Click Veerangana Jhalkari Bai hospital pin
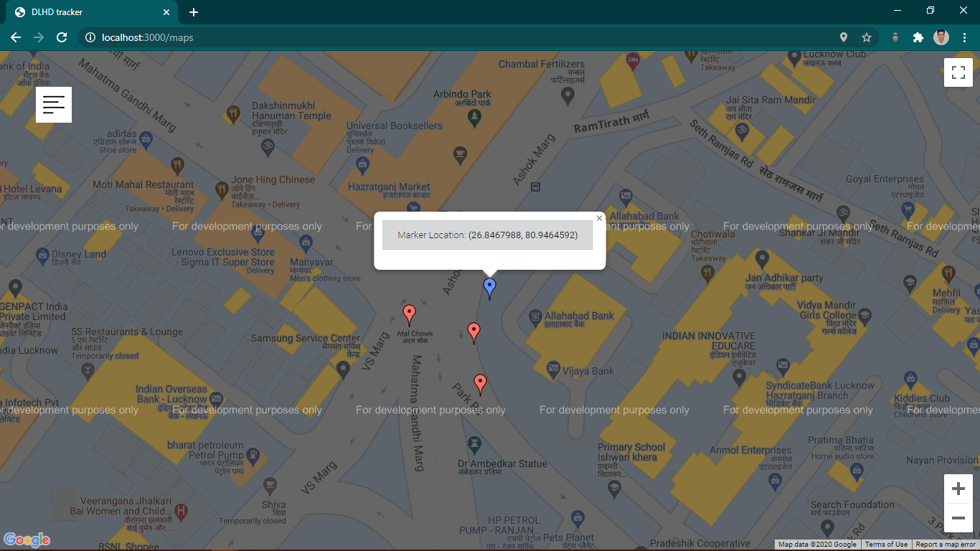This screenshot has width=980, height=551. [x=181, y=512]
